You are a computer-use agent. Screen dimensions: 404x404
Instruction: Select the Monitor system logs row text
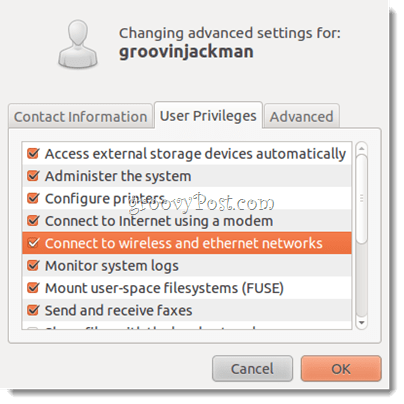[x=112, y=266]
